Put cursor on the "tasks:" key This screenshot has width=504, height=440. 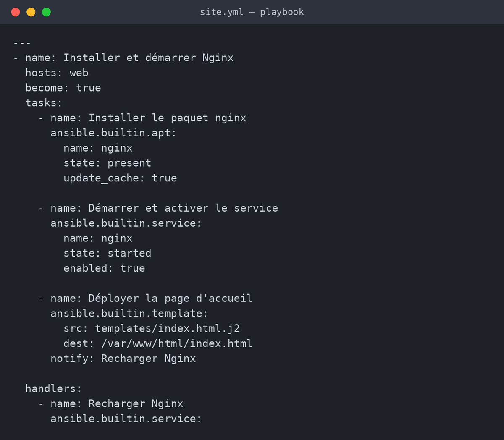44,103
